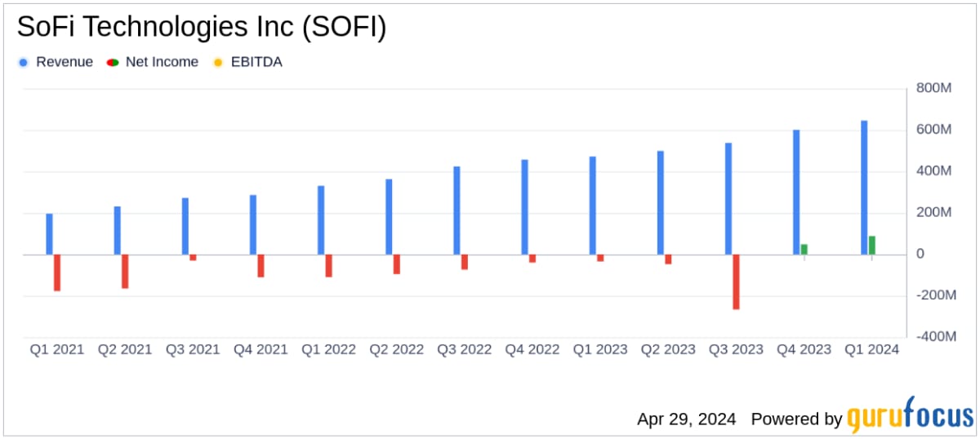Click the Q2 2021 blue revenue bar
Image resolution: width=980 pixels, height=439 pixels.
118,230
